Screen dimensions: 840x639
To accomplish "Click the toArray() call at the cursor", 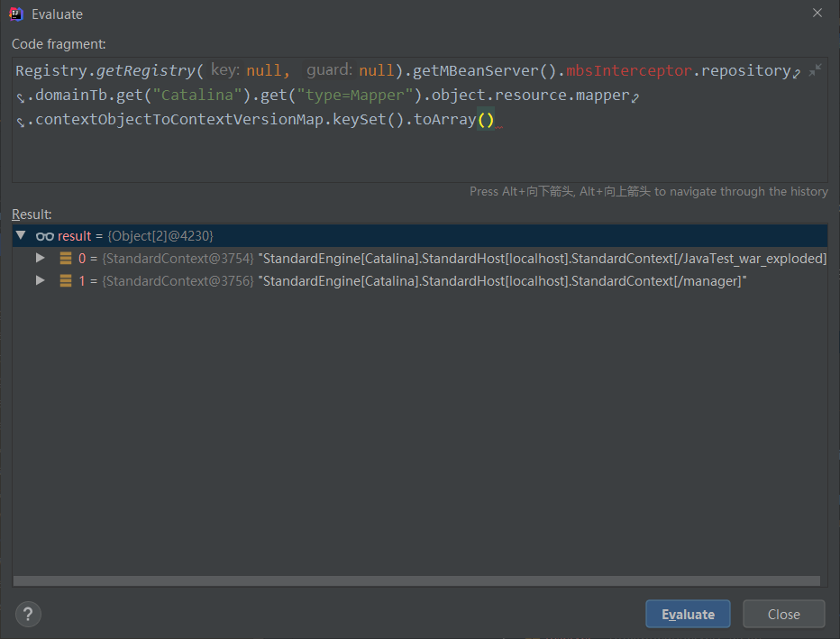I will coord(453,119).
